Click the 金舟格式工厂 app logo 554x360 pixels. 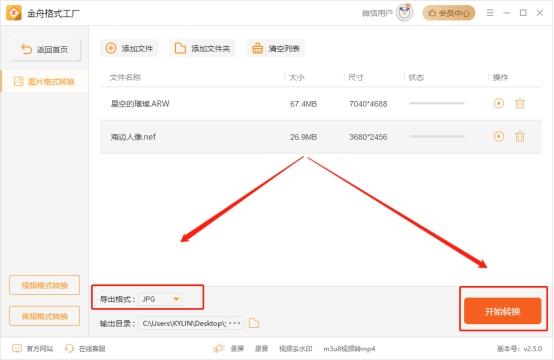[14, 13]
